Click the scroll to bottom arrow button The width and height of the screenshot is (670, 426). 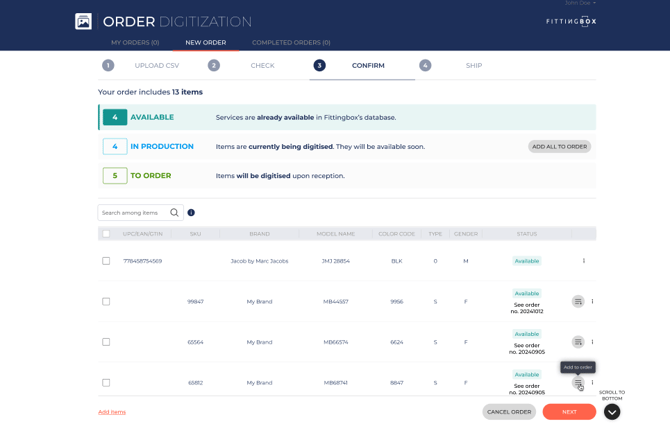click(612, 412)
